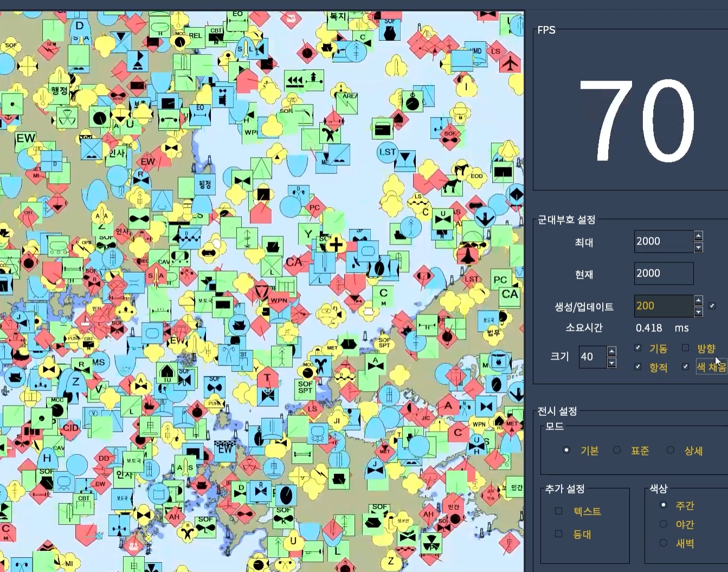Click the yellow EOD cloud symbol
The width and height of the screenshot is (728, 572).
click(x=476, y=175)
